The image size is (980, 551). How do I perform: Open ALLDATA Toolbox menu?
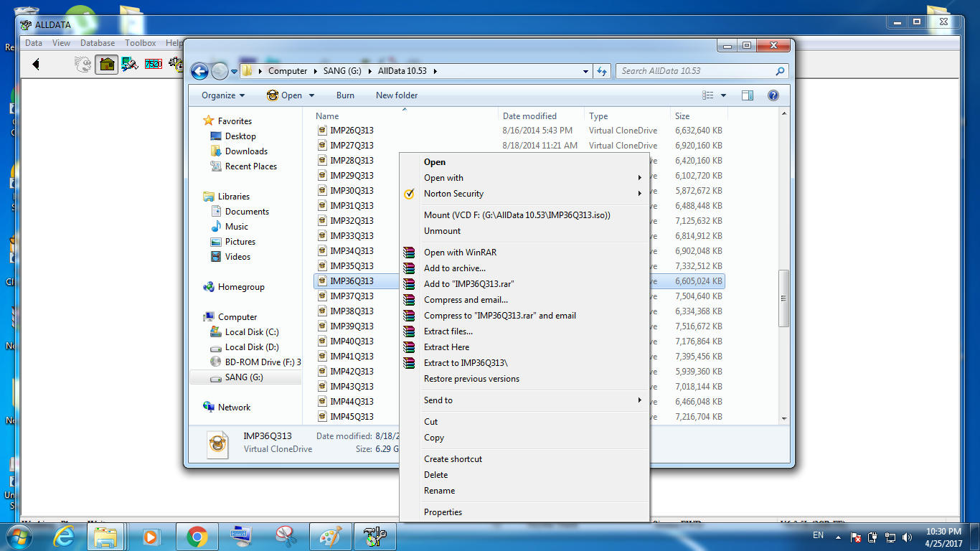[141, 43]
